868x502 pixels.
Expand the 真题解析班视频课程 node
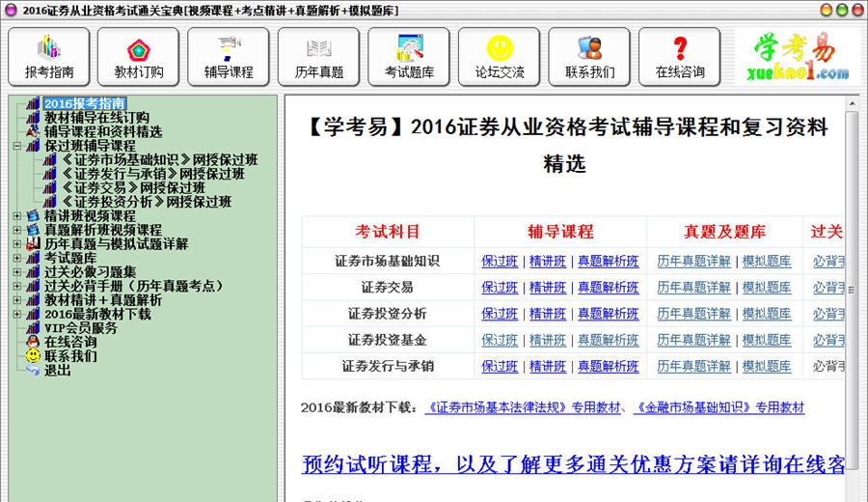(17, 230)
